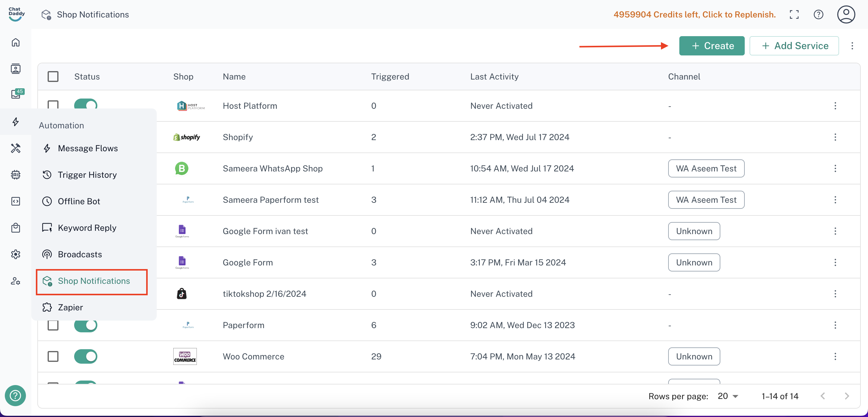The image size is (868, 417).
Task: Click the green Create button
Action: coord(712,46)
